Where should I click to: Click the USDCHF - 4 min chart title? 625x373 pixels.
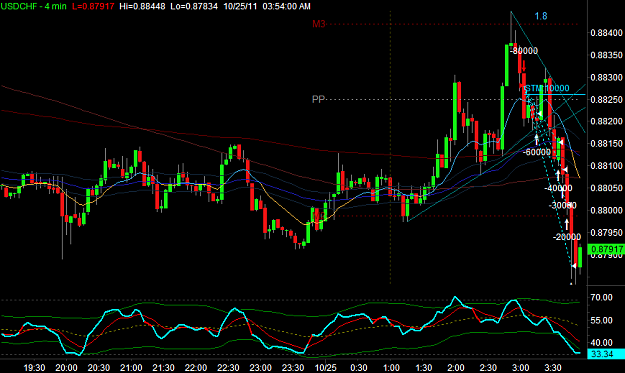33,6
